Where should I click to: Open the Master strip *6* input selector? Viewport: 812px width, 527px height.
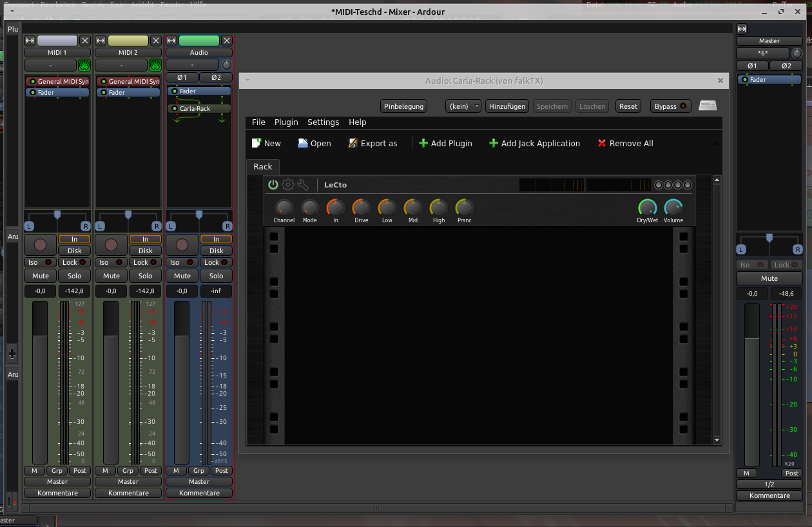[x=763, y=53]
